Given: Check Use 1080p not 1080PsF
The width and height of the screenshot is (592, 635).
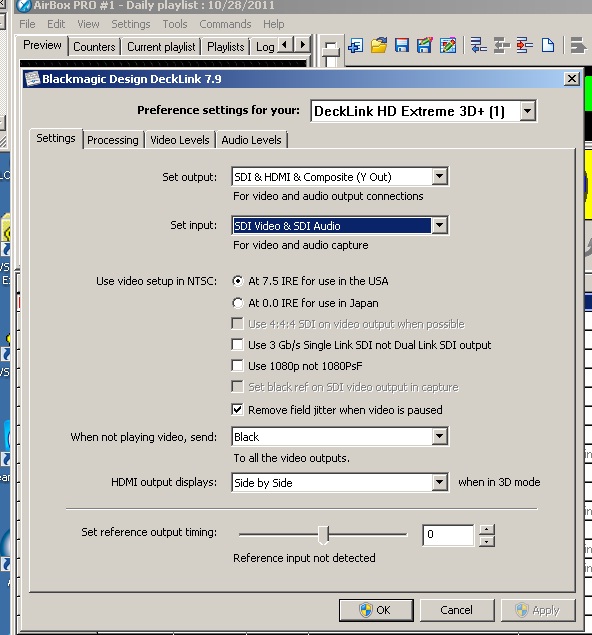Looking at the screenshot, I should click(x=237, y=366).
